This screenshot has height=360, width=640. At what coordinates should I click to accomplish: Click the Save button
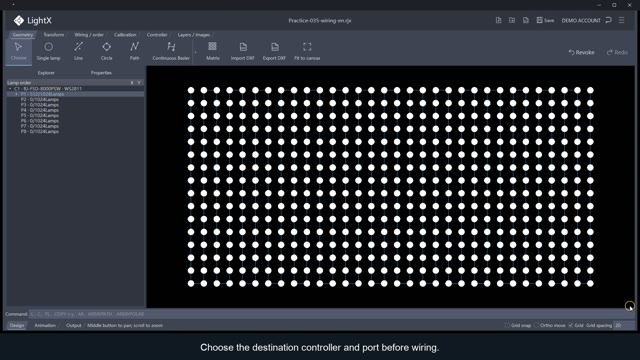point(545,20)
